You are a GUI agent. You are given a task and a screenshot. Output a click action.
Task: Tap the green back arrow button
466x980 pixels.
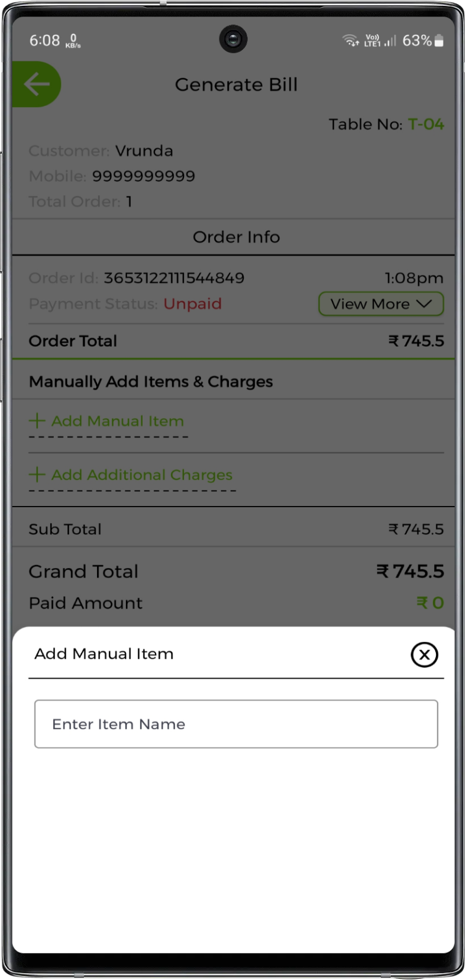tap(37, 85)
